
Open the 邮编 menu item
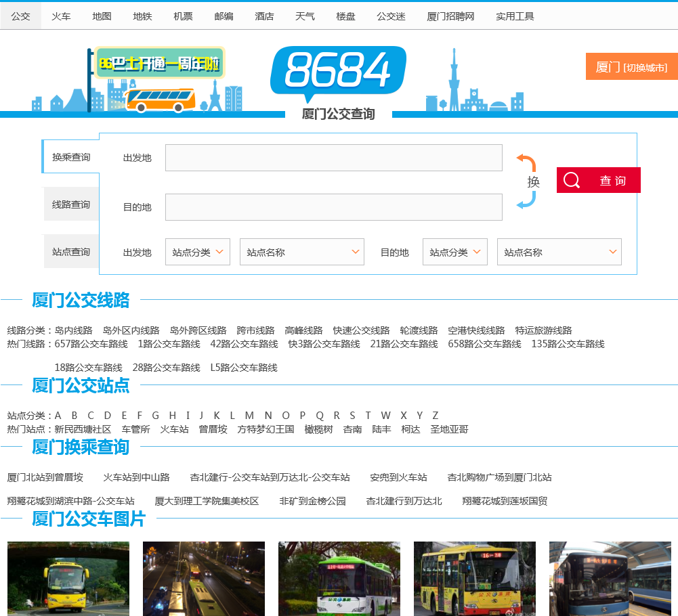pos(224,16)
